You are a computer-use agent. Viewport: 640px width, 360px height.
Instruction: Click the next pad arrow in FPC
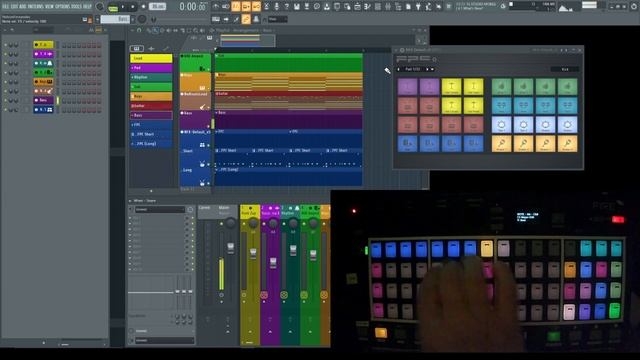(427, 69)
